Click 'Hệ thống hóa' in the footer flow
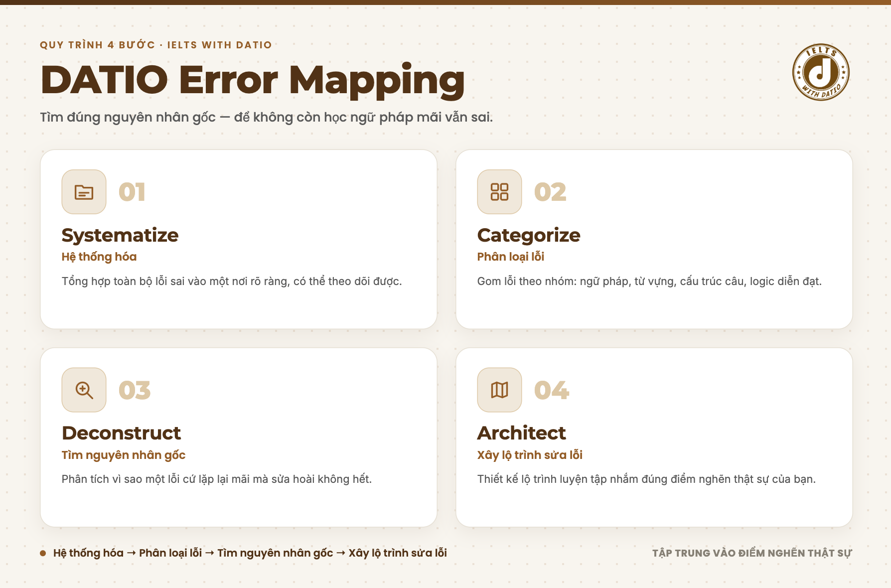The width and height of the screenshot is (891, 588). click(88, 553)
